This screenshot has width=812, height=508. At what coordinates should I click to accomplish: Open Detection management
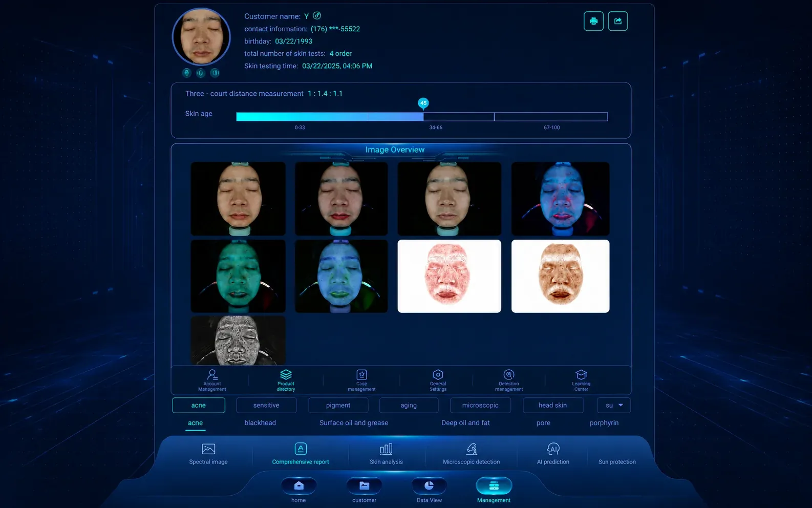tap(509, 380)
